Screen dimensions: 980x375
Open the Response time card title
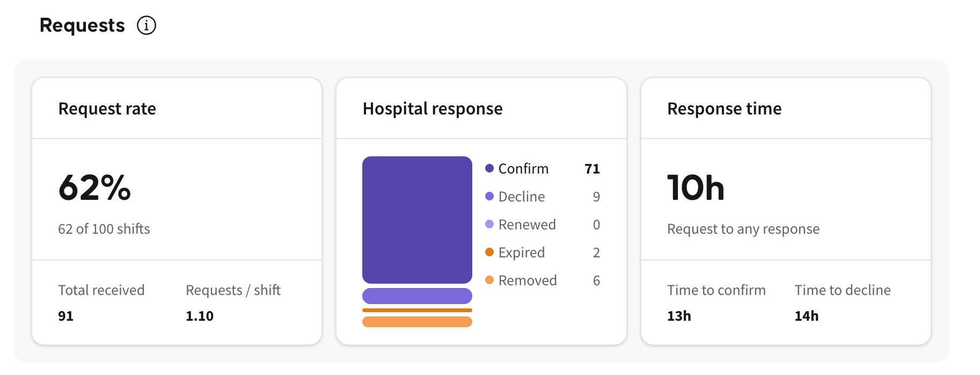(x=724, y=109)
